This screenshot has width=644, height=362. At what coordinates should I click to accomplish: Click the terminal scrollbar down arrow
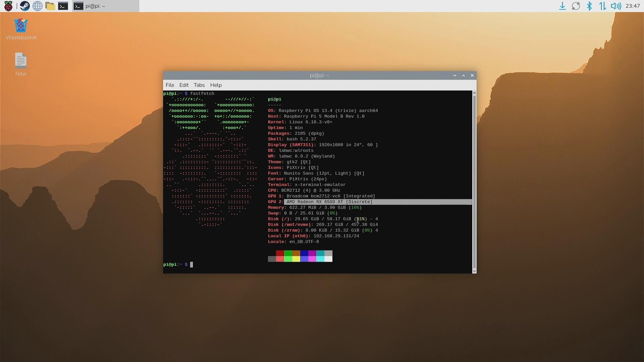[x=474, y=271]
